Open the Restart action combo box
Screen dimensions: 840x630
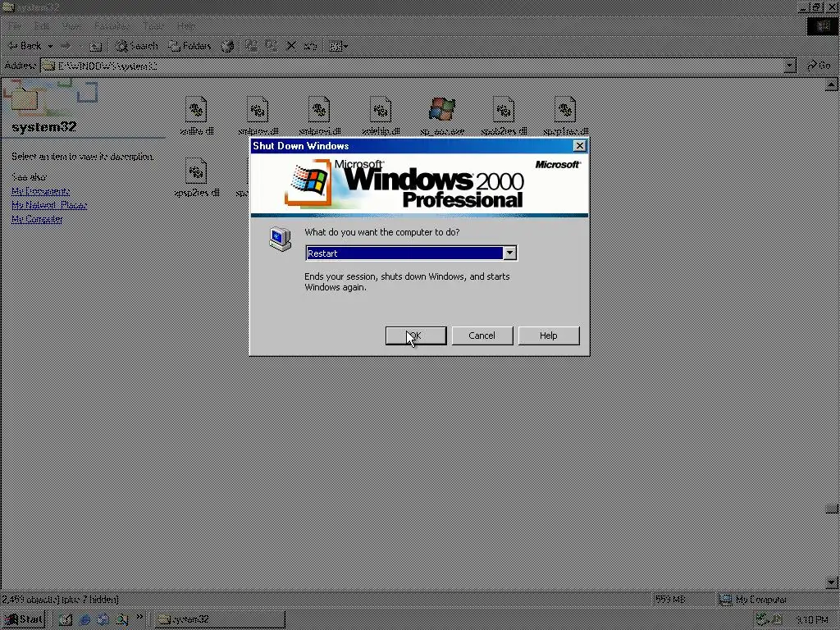coord(411,253)
